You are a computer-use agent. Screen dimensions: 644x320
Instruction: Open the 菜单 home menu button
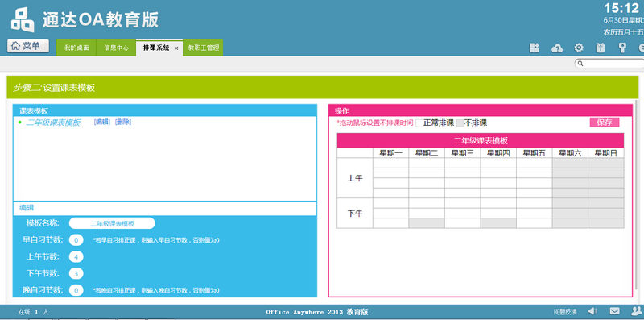click(28, 46)
